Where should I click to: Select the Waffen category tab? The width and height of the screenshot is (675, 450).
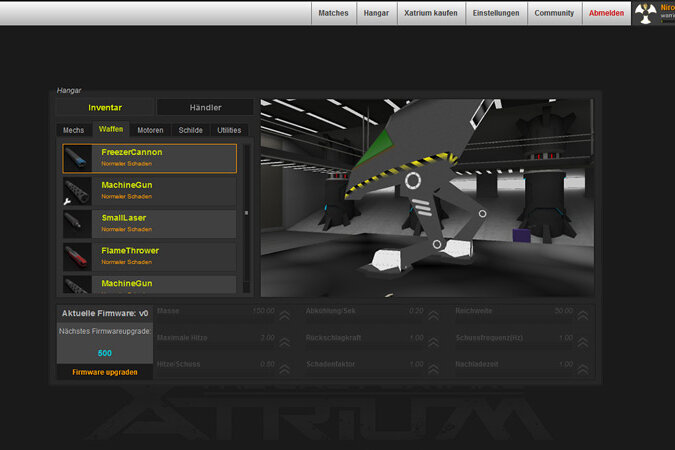111,129
